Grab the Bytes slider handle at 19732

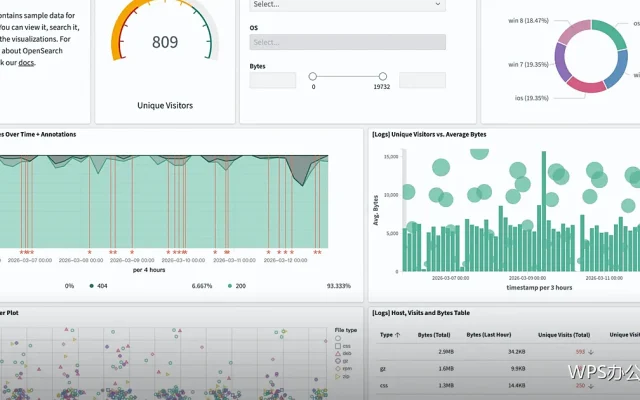382,76
